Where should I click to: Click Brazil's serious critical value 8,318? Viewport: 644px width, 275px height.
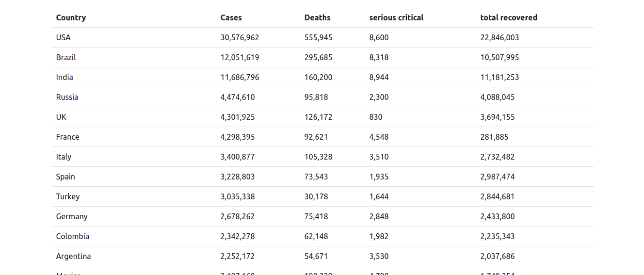click(x=379, y=57)
